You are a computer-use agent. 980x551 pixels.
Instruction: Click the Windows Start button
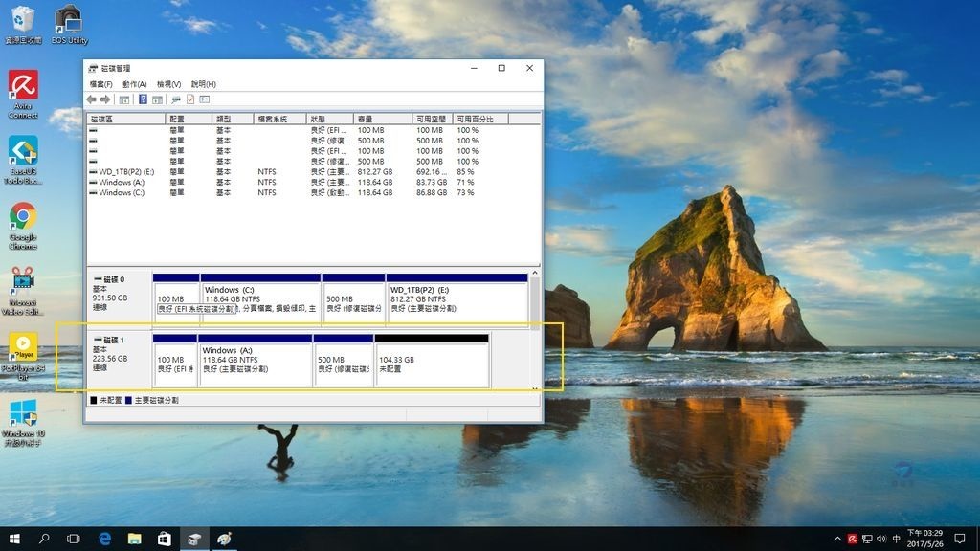click(14, 539)
